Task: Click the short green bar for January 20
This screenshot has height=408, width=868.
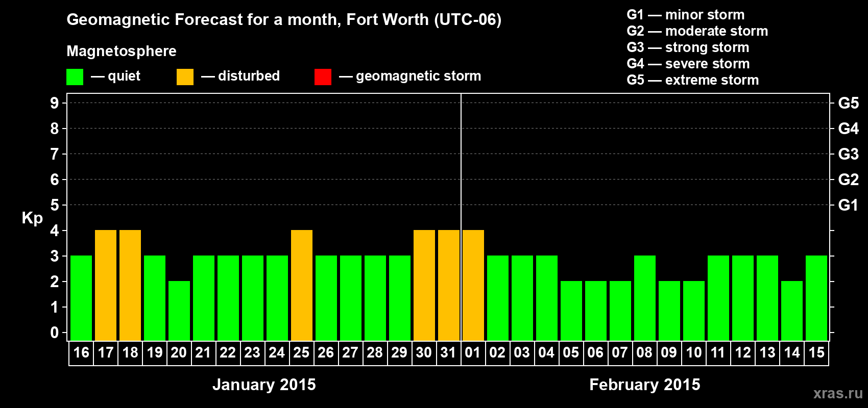Action: tap(179, 311)
